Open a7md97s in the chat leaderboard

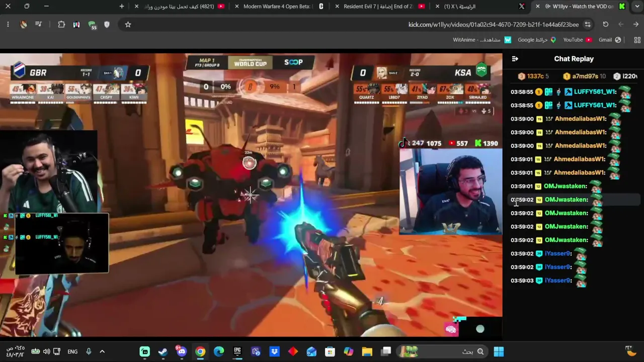pos(585,76)
